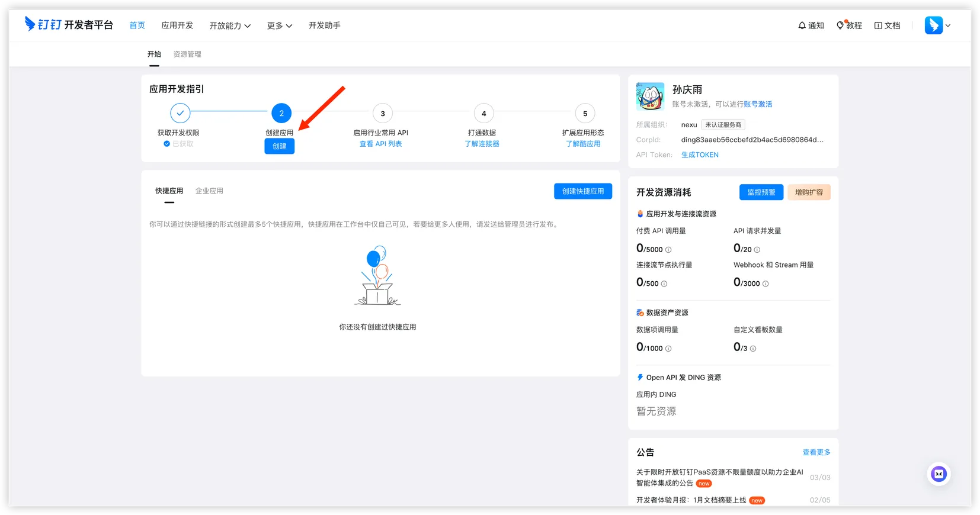Image resolution: width=980 pixels, height=515 pixels.
Task: Click info icon next to 0/3000
Action: pyautogui.click(x=766, y=284)
